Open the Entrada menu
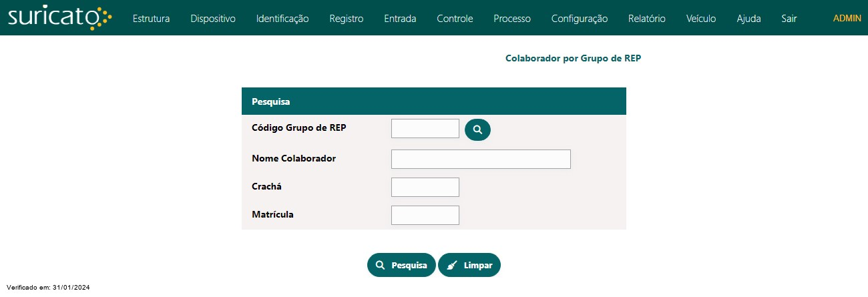This screenshot has width=868, height=297. (400, 19)
